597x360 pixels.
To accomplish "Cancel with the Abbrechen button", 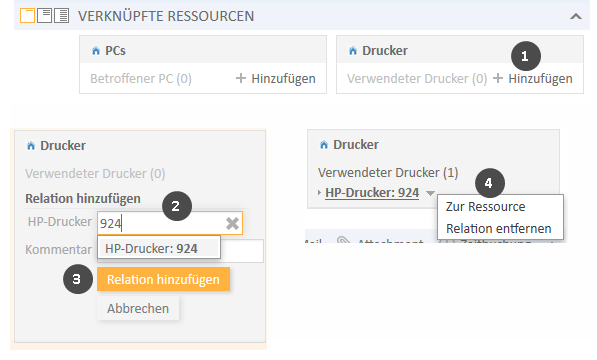I will (x=138, y=308).
